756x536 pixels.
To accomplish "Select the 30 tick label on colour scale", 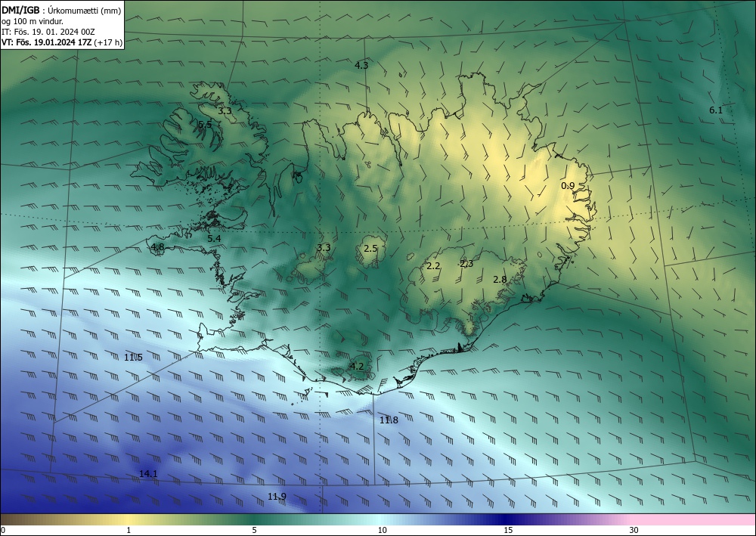I will click(634, 531).
